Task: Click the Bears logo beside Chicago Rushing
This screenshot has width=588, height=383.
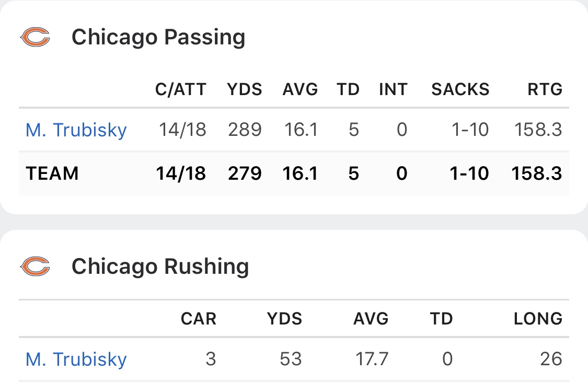Action: coord(35,266)
